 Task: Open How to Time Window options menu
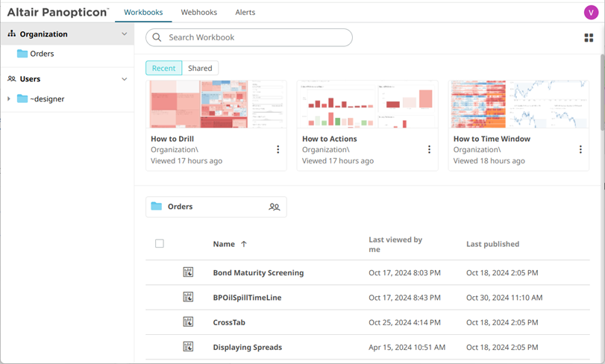click(580, 150)
